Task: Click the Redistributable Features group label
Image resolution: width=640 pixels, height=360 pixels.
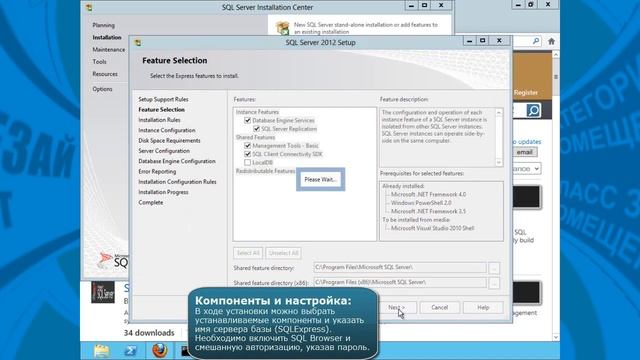Action: [x=265, y=171]
